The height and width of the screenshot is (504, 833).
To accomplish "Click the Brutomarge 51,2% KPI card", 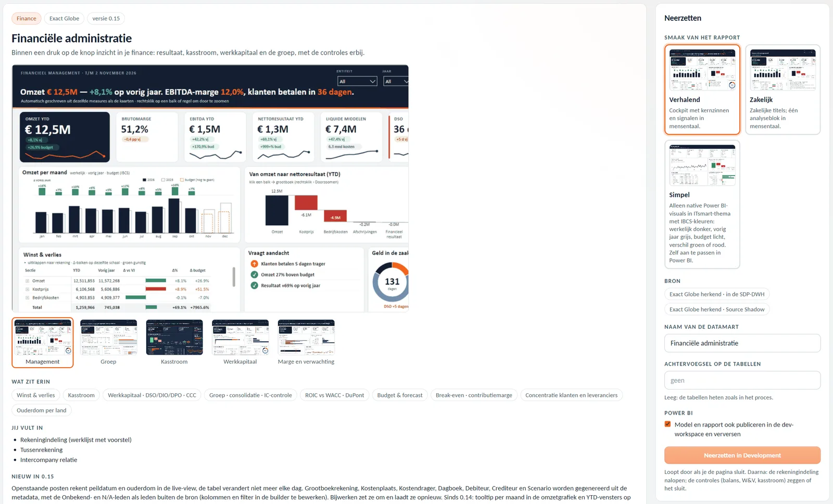I will (147, 137).
